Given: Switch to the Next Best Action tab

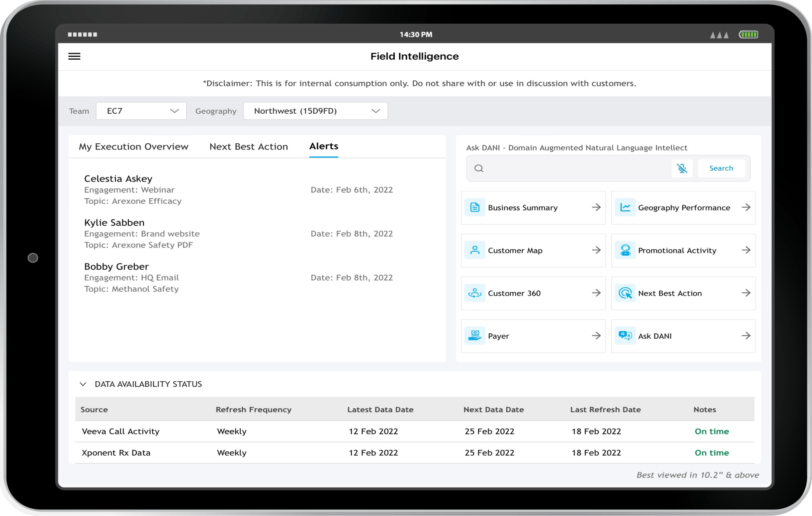Looking at the screenshot, I should [x=248, y=147].
